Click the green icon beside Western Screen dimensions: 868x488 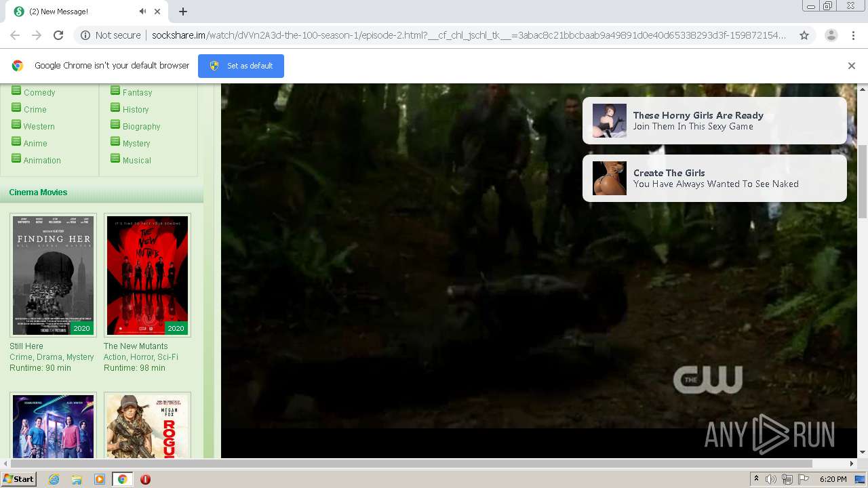[x=16, y=125]
